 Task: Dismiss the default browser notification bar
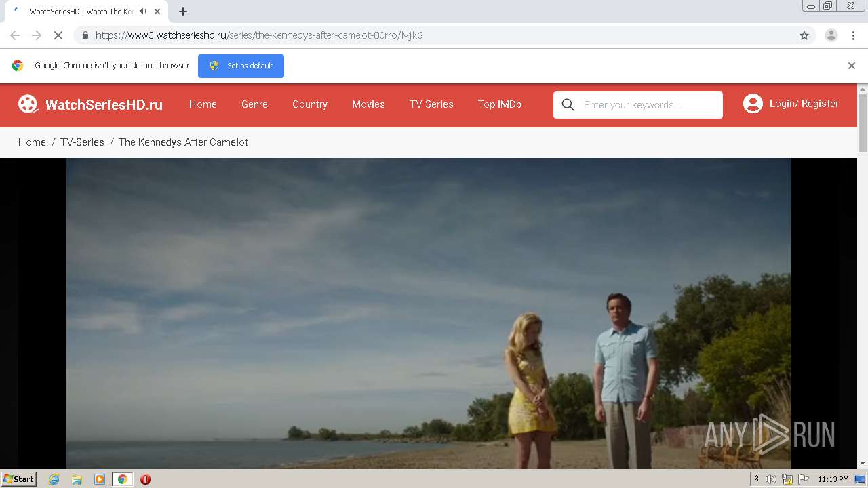[x=852, y=66]
